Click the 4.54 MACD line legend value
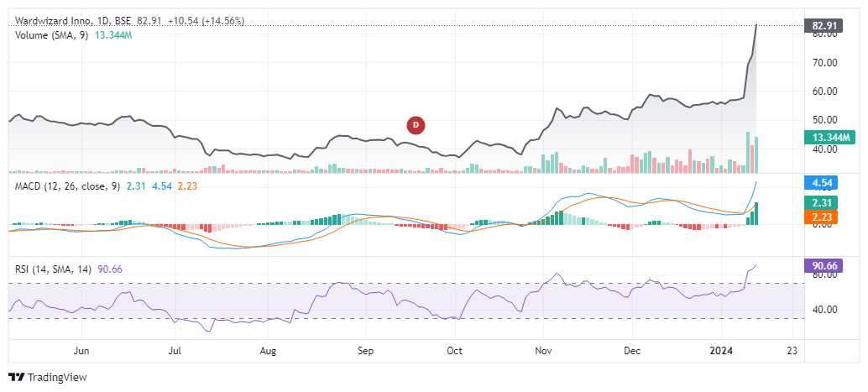Image resolution: width=868 pixels, height=392 pixels. point(162,186)
